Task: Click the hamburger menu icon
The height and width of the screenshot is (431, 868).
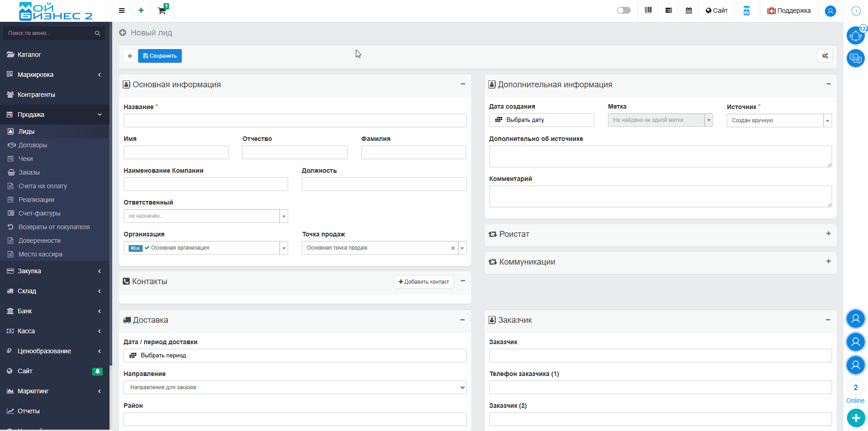Action: [122, 10]
